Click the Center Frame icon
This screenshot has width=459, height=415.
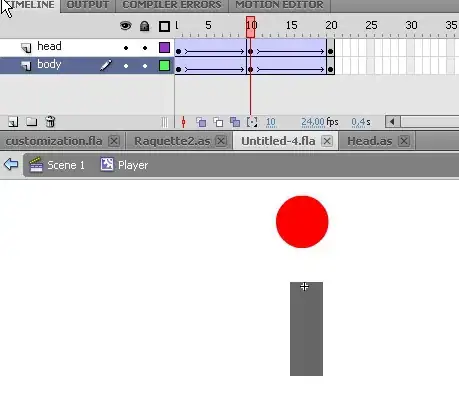183,122
